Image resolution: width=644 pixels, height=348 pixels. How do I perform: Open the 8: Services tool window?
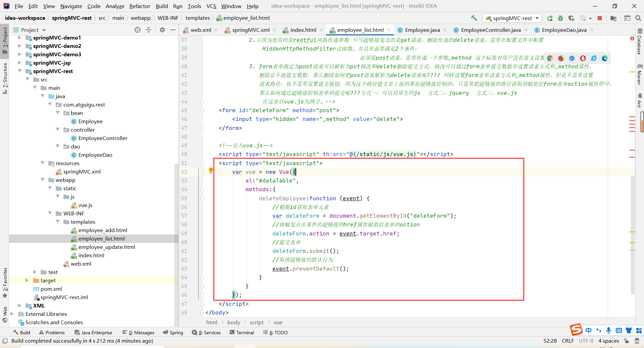(x=206, y=333)
